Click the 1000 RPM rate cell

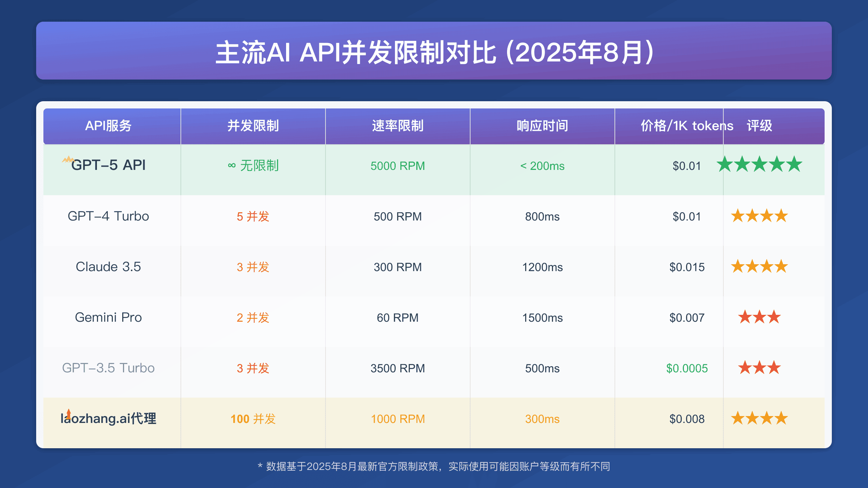(397, 419)
